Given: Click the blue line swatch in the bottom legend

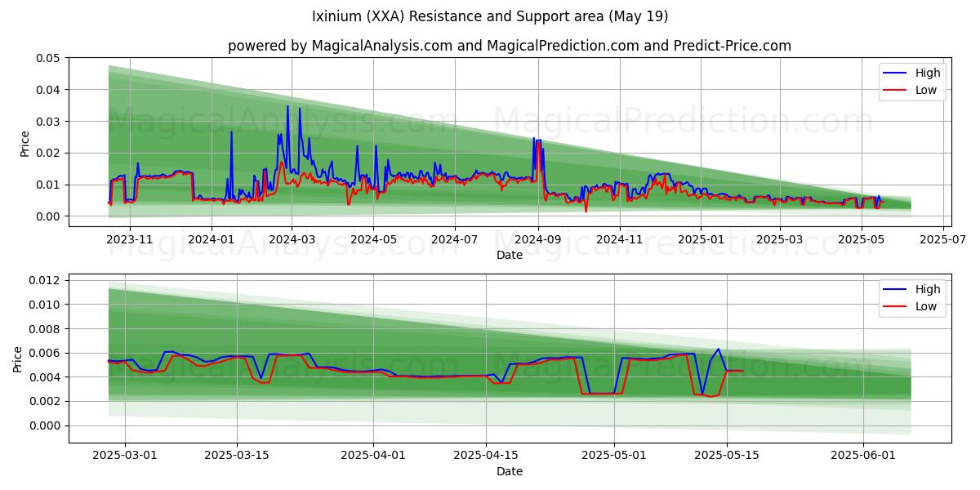Looking at the screenshot, I should pyautogui.click(x=896, y=290).
